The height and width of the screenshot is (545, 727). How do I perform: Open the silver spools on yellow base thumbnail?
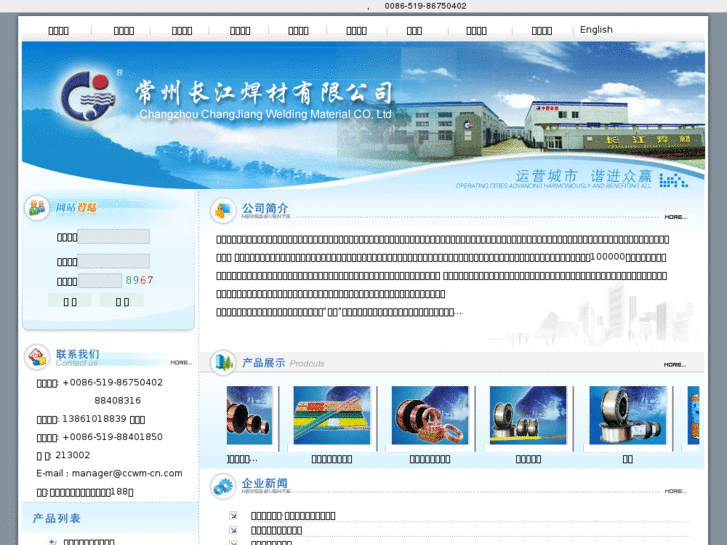(x=528, y=415)
